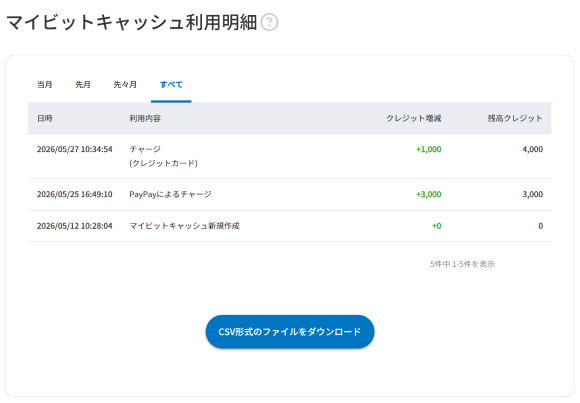Switch to the 当月 tab

(45, 84)
